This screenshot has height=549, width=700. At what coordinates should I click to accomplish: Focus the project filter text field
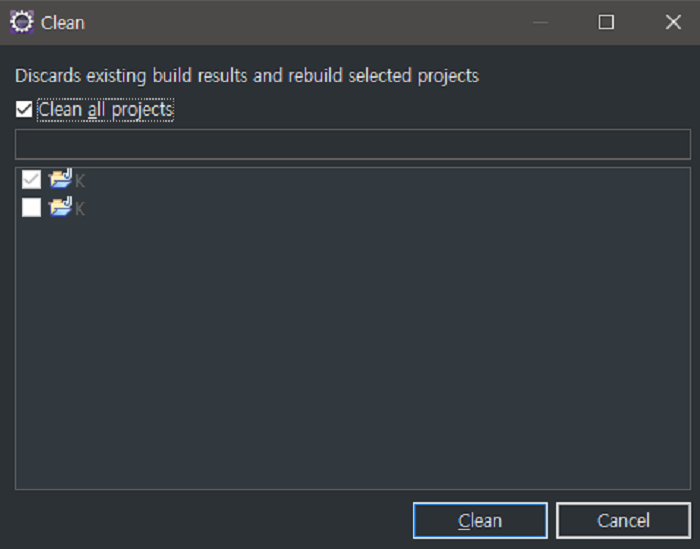coord(352,145)
